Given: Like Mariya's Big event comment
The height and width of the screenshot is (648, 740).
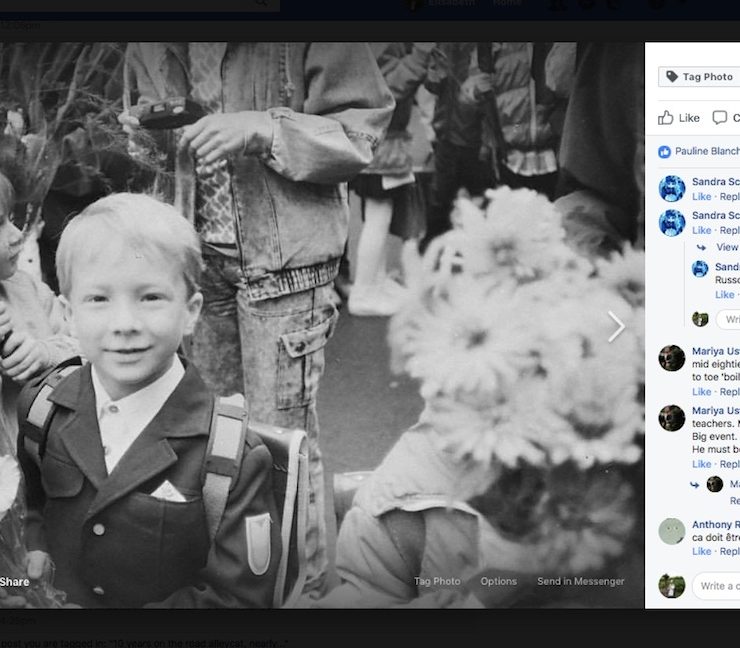Looking at the screenshot, I should tap(701, 464).
